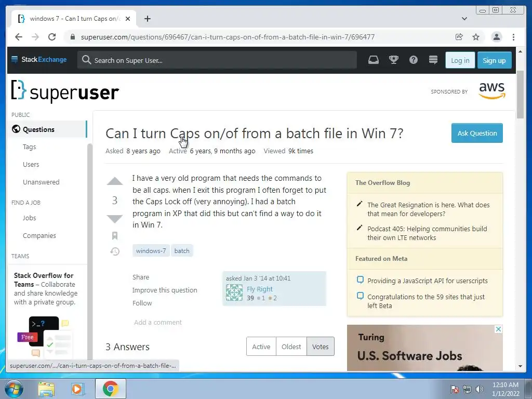Open Windows Media Player from the taskbar
532x399 pixels.
(x=77, y=389)
